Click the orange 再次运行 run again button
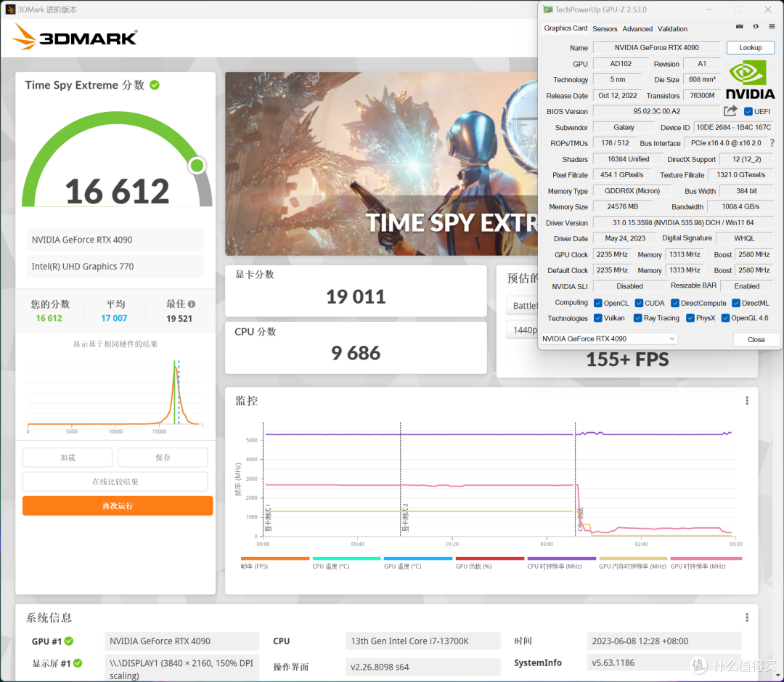The width and height of the screenshot is (784, 682). pos(118,506)
